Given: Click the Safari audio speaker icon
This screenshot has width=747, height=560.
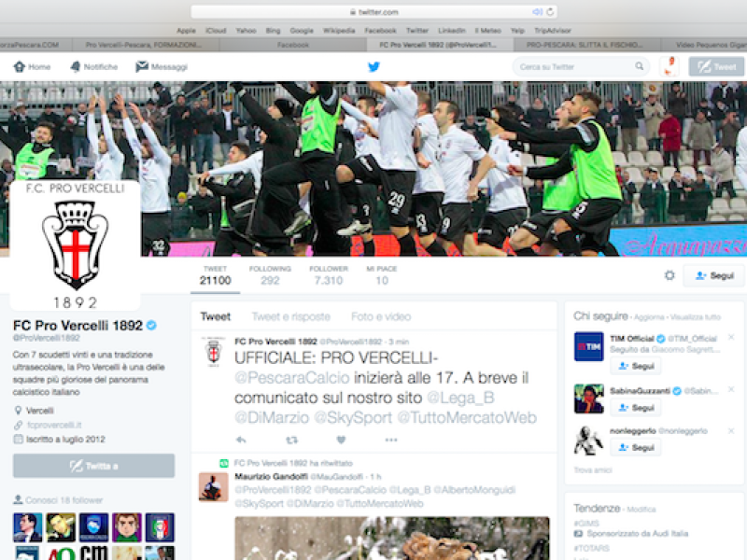Looking at the screenshot, I should pos(537,12).
